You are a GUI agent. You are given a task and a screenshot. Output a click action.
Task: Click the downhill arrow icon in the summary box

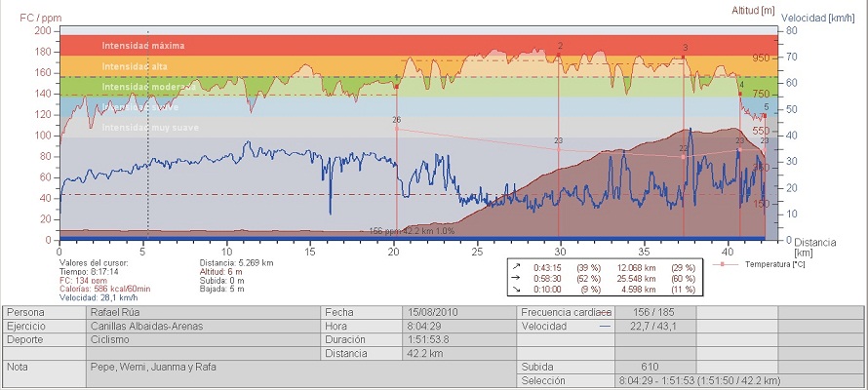coord(517,289)
